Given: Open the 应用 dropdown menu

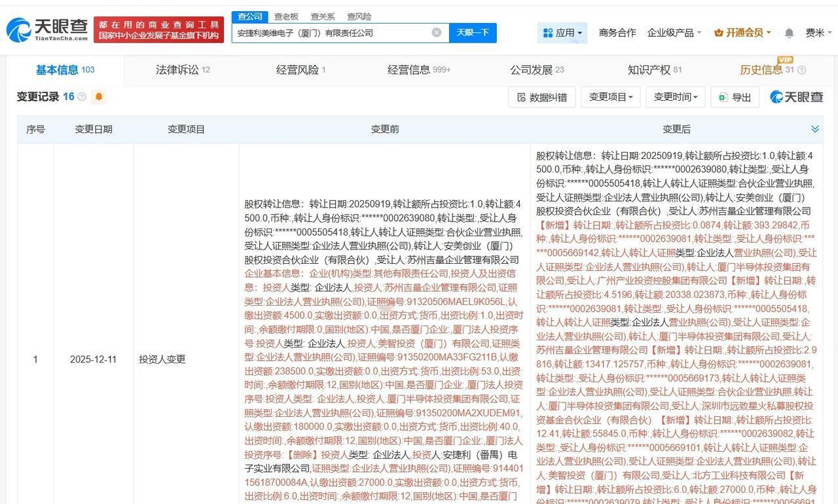Looking at the screenshot, I should [x=562, y=33].
